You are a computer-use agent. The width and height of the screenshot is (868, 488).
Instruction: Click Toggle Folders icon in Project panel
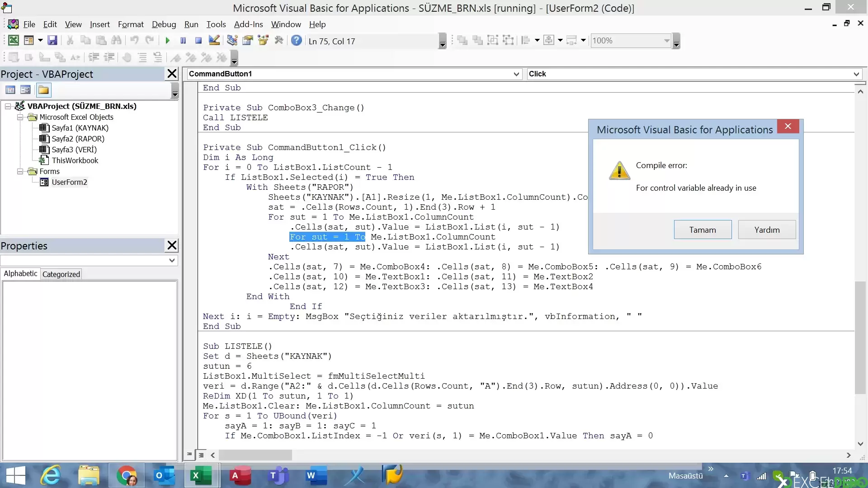(x=43, y=90)
